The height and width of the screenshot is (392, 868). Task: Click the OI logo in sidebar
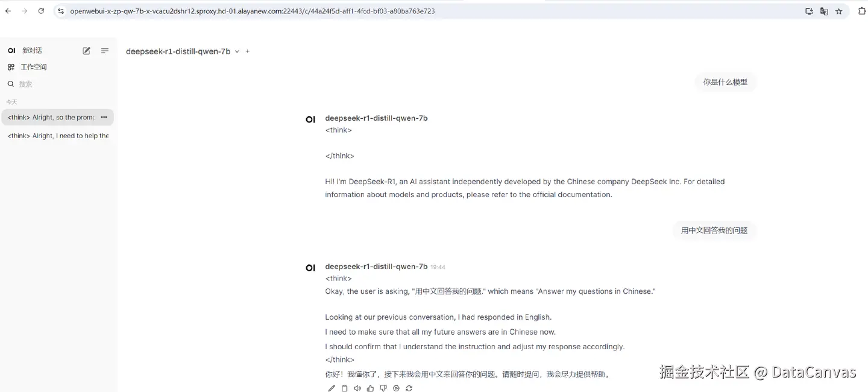11,51
